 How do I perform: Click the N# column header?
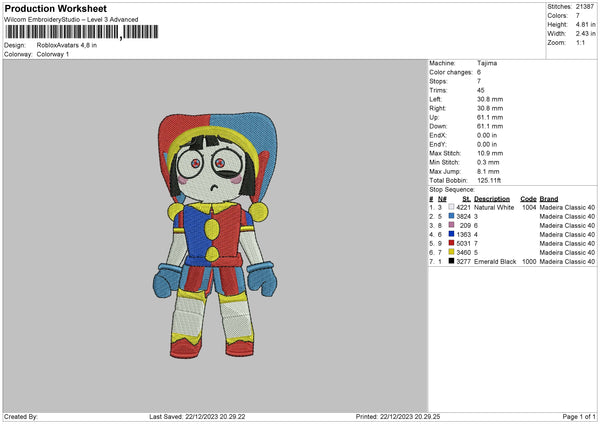(442, 199)
